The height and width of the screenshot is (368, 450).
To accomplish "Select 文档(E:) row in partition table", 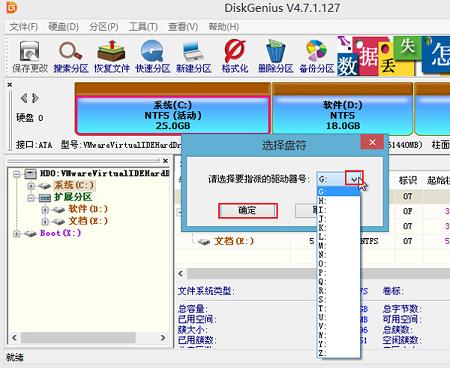I will [x=233, y=241].
